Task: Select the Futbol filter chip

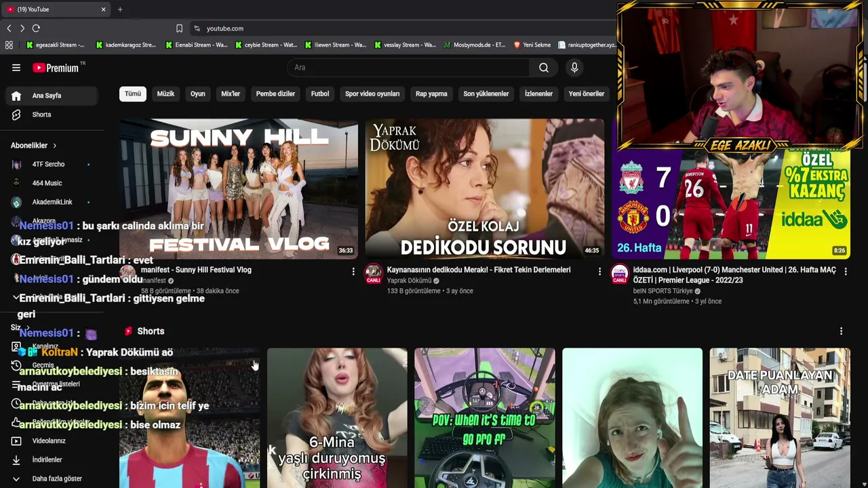Action: 320,94
